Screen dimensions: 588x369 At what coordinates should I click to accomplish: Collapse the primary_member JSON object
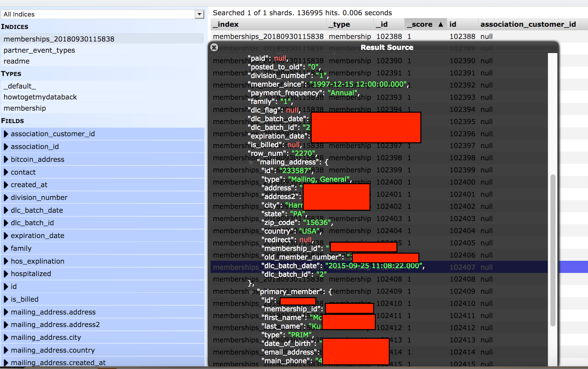251,292
